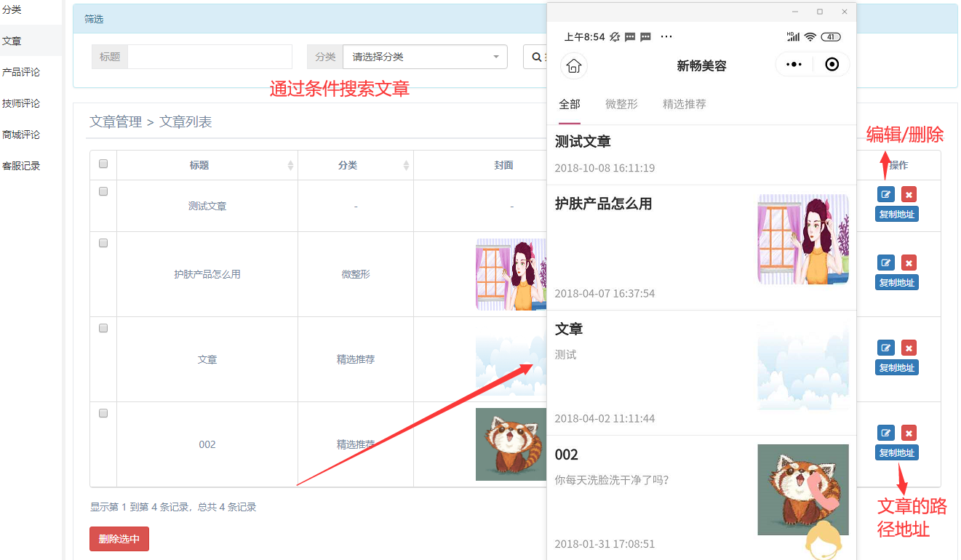Click the red delete icon for row 002
The height and width of the screenshot is (560, 961).
coord(909,433)
